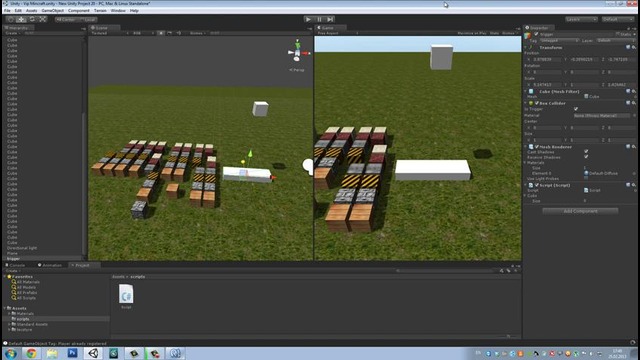
Task: Edit the Position X field
Action: pos(548,59)
